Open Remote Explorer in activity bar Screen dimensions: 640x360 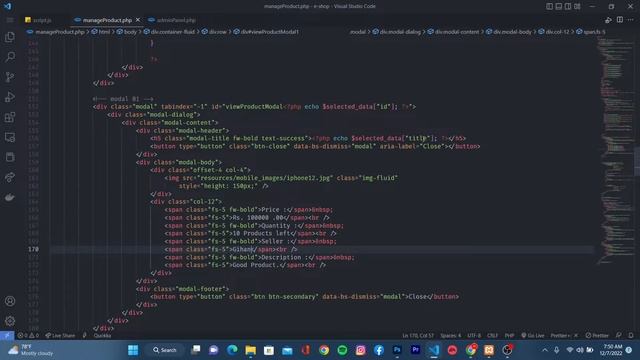pyautogui.click(x=10, y=138)
